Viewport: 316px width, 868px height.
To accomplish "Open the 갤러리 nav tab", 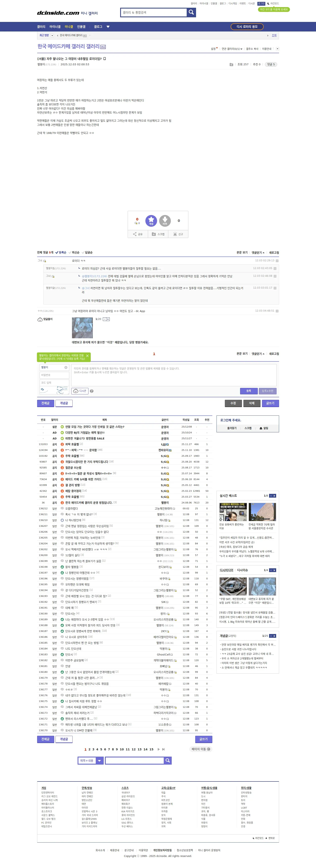I will 41,27.
